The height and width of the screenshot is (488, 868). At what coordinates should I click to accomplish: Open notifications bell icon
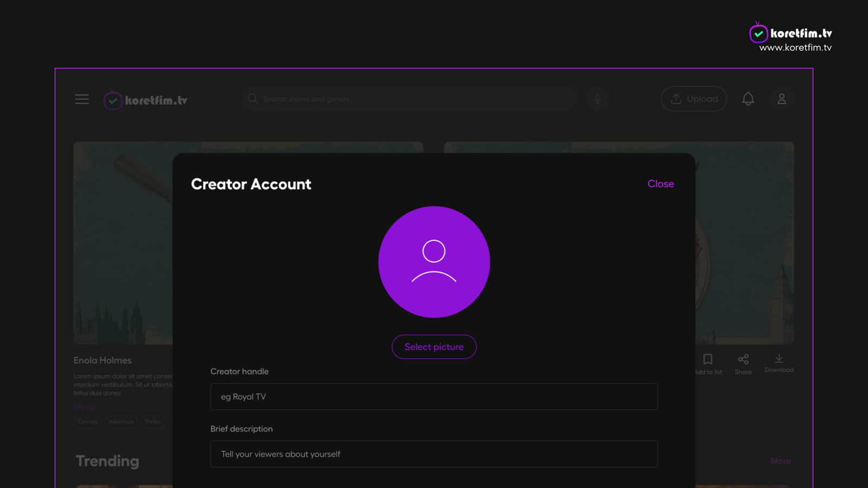pyautogui.click(x=748, y=99)
